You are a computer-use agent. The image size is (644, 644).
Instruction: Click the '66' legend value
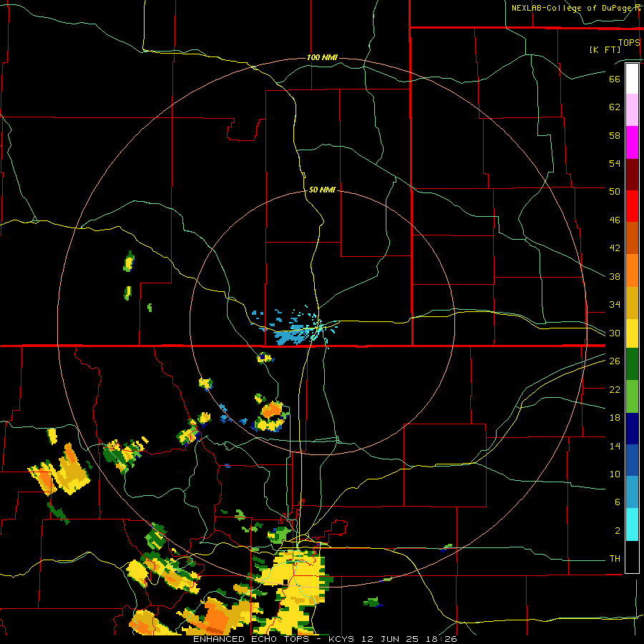coord(615,79)
